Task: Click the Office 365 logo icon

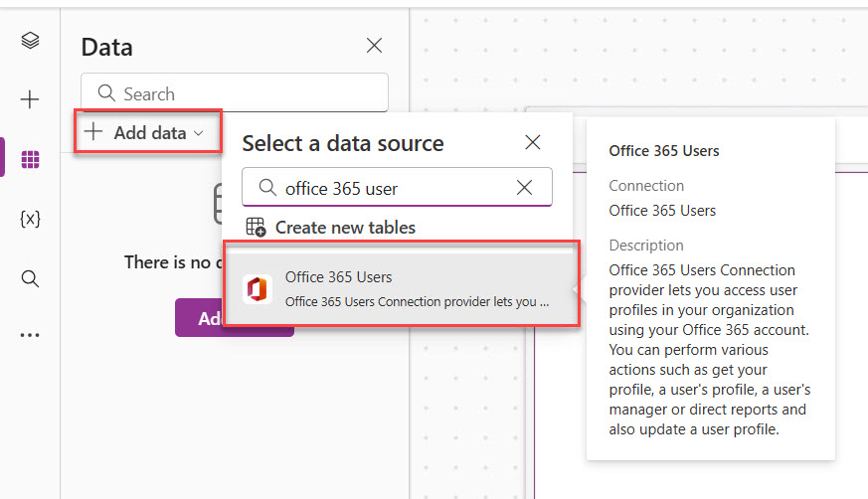Action: pyautogui.click(x=258, y=289)
